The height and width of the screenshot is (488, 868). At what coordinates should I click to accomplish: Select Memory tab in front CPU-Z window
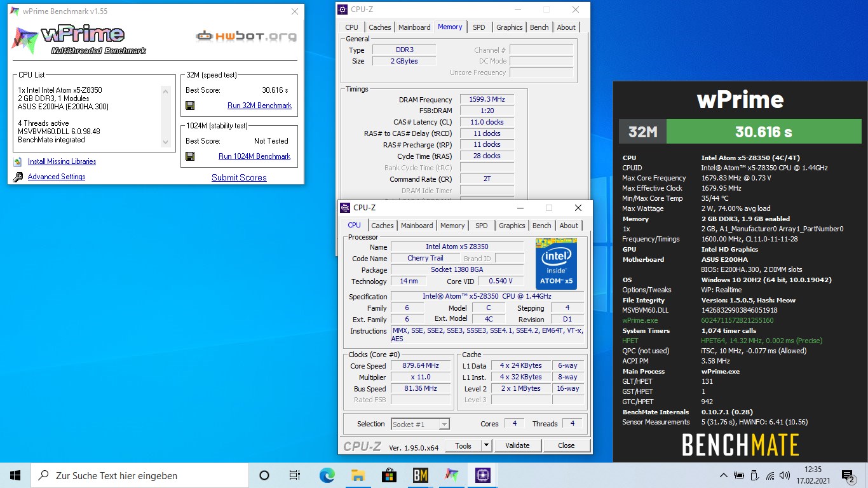[452, 226]
